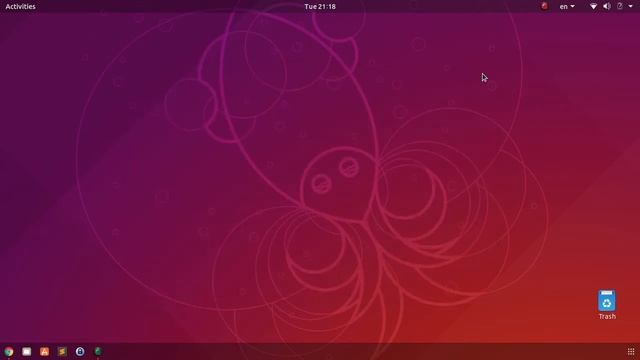This screenshot has height=360, width=640.
Task: Open the Activities overview
Action: click(20, 7)
